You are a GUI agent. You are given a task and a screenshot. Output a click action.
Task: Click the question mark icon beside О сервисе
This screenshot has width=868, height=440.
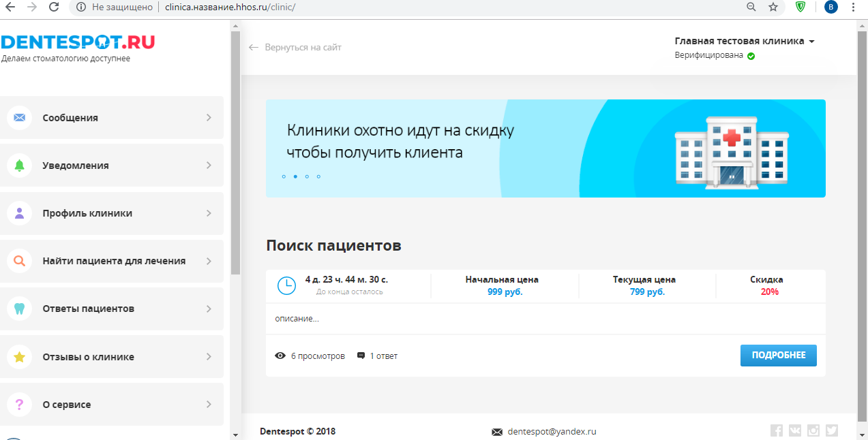[x=19, y=405]
